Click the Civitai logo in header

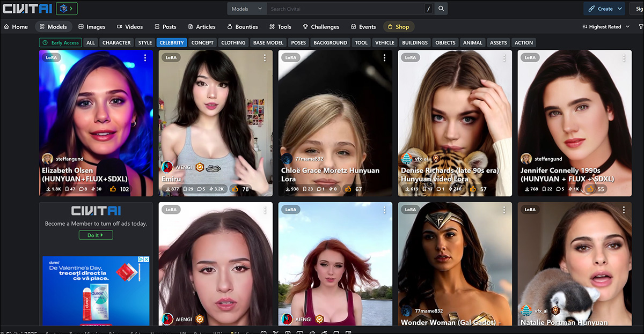click(26, 9)
